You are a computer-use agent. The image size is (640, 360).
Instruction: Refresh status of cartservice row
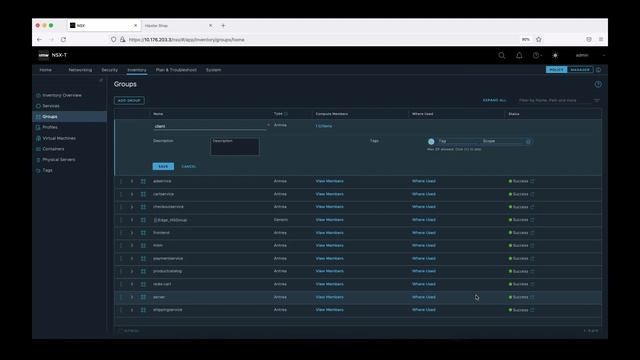532,194
